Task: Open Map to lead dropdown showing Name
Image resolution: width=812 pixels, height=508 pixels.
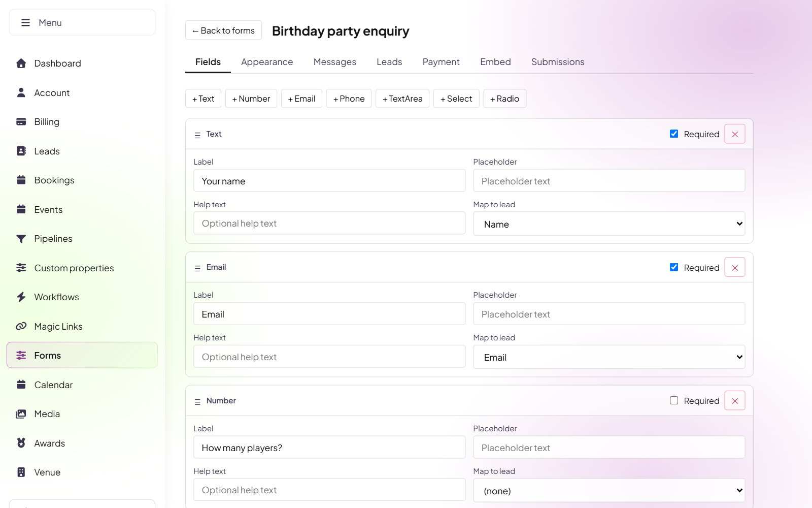Action: pyautogui.click(x=609, y=224)
